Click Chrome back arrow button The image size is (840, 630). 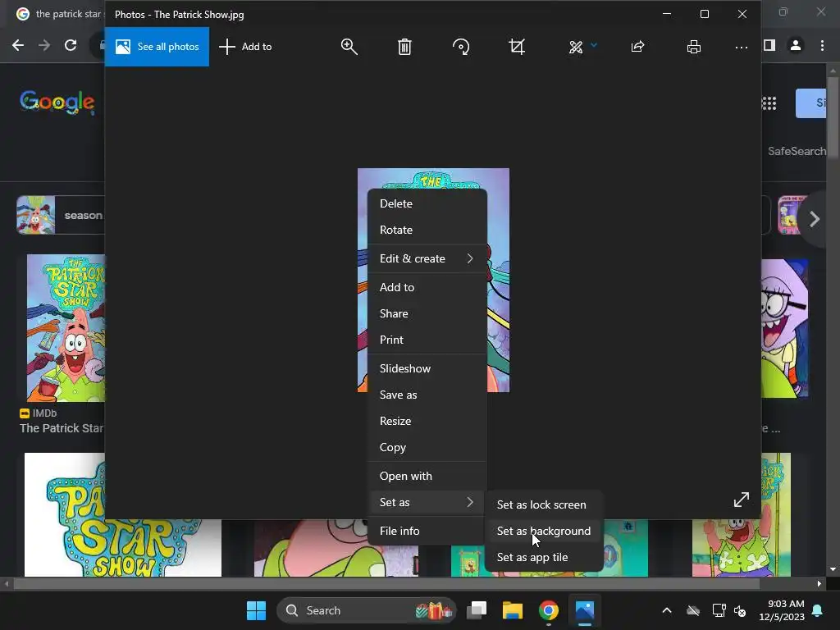(x=18, y=46)
